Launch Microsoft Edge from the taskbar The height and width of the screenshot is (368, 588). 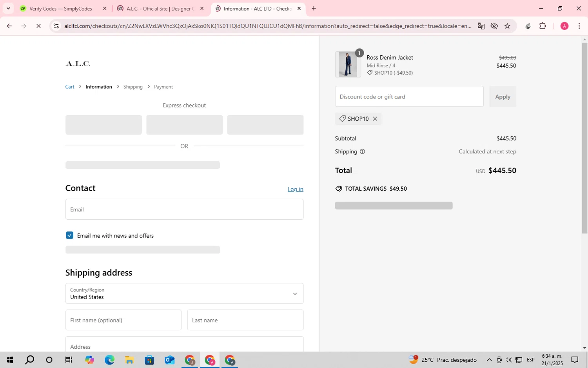tap(109, 360)
